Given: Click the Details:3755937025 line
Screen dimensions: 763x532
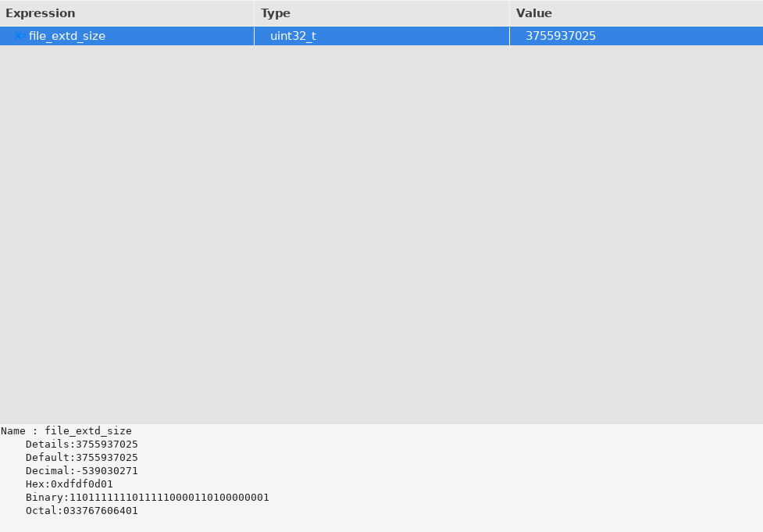Looking at the screenshot, I should (82, 444).
